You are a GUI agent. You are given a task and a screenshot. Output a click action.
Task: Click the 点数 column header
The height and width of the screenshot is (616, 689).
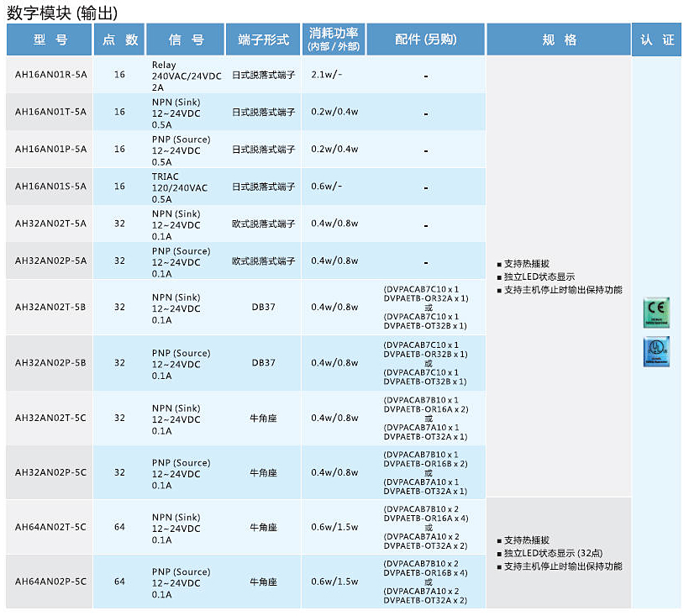tap(119, 39)
